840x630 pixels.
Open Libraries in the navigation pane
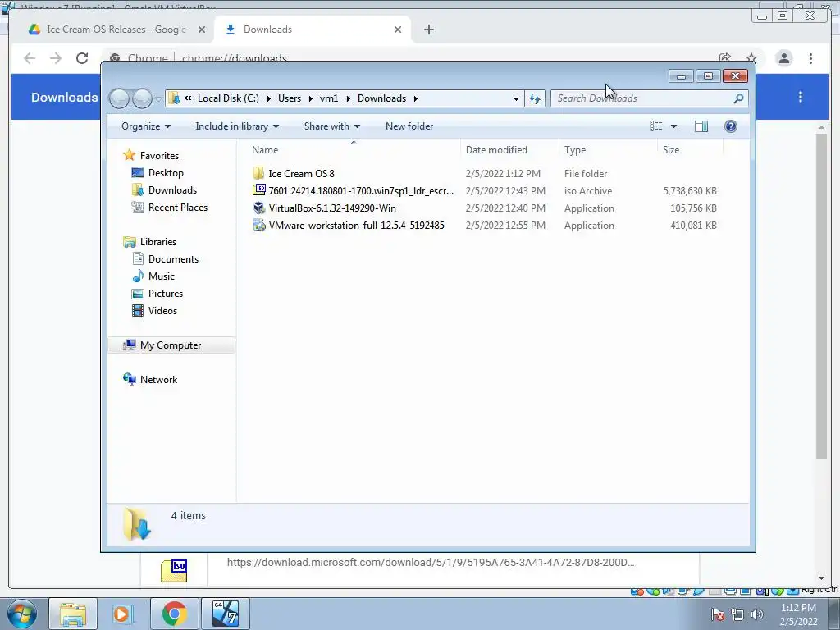[x=157, y=242]
